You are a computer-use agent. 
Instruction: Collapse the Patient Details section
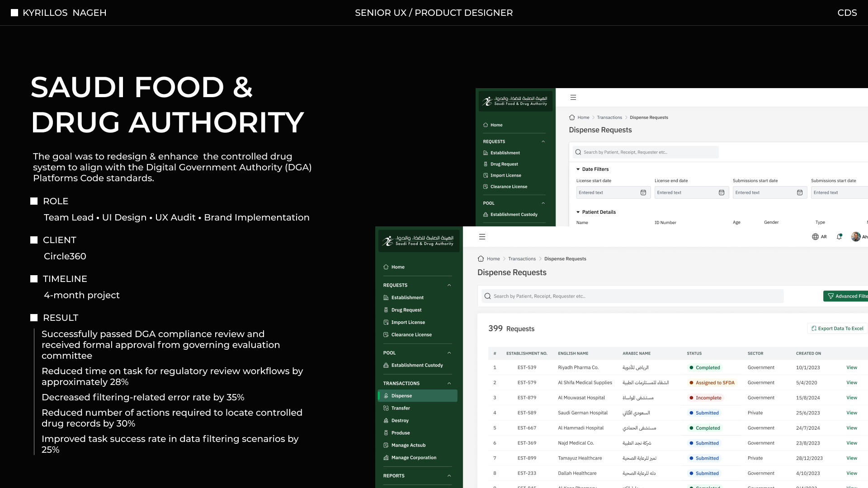[578, 212]
